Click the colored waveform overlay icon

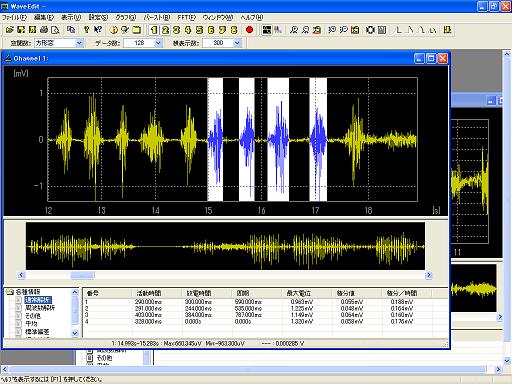pos(278,30)
